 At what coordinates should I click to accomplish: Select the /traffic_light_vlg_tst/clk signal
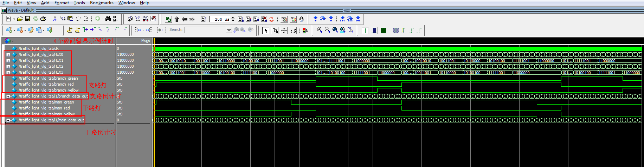click(x=39, y=48)
